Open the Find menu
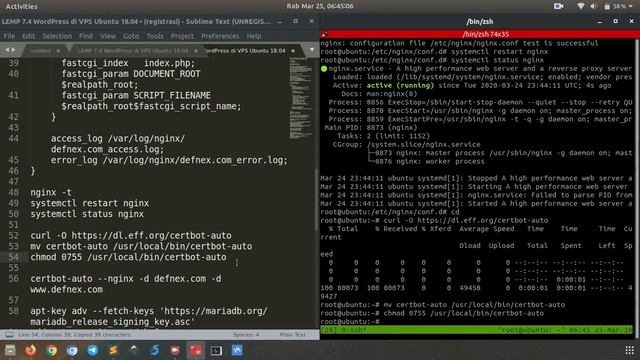This screenshot has height=360, width=640. [86, 36]
